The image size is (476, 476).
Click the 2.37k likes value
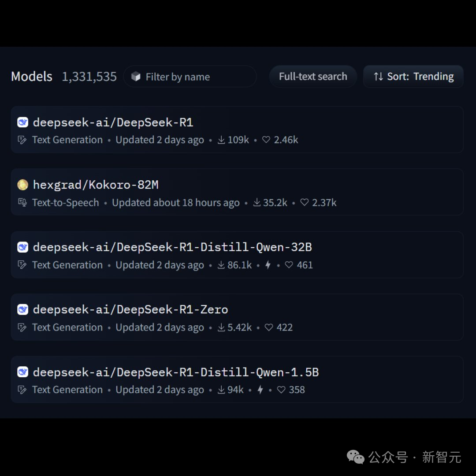324,202
